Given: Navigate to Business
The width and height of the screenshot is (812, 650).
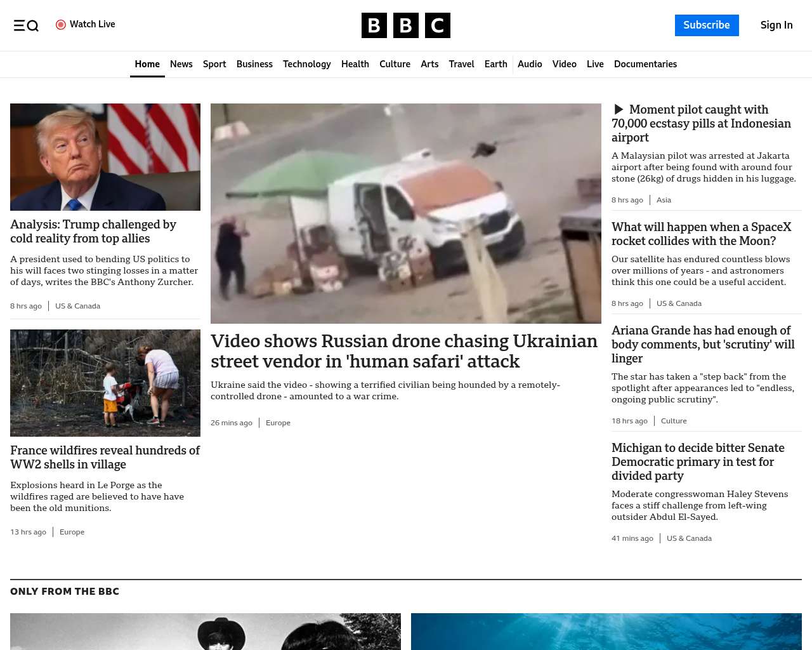Looking at the screenshot, I should (254, 64).
